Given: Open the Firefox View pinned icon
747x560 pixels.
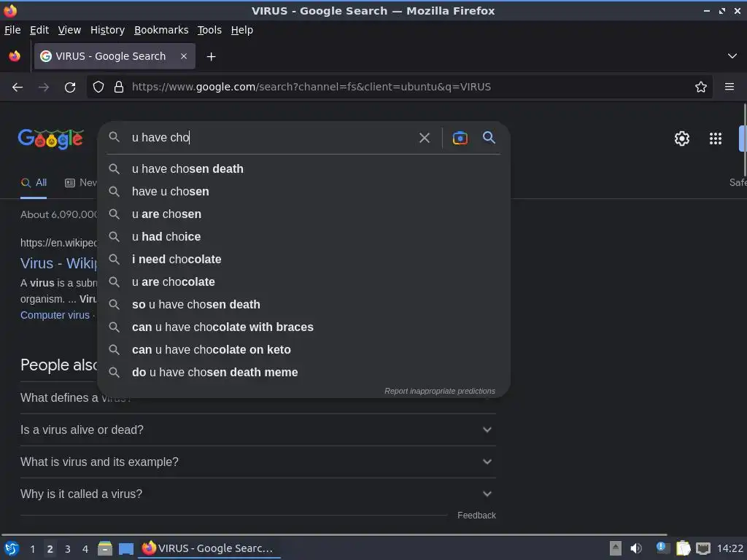Looking at the screenshot, I should point(15,56).
